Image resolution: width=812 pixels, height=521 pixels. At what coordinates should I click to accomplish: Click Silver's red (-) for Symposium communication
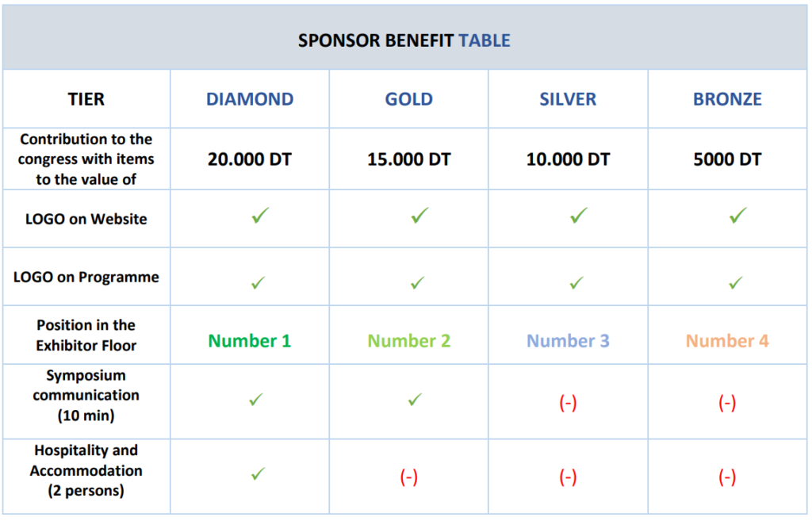click(x=568, y=403)
